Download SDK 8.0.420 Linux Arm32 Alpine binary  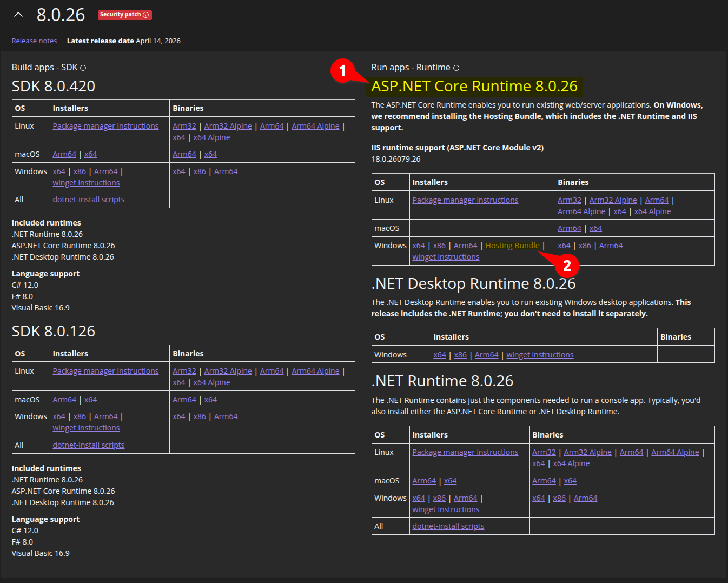coord(228,126)
